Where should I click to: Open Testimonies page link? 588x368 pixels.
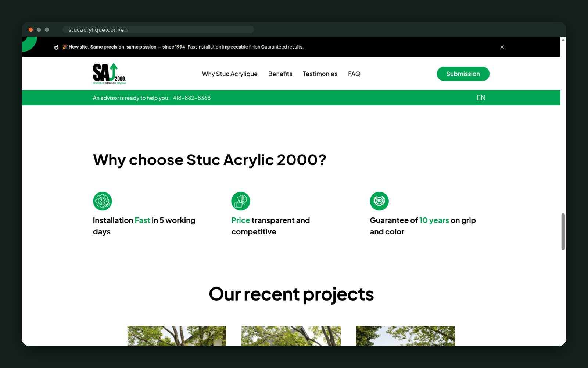tap(320, 74)
